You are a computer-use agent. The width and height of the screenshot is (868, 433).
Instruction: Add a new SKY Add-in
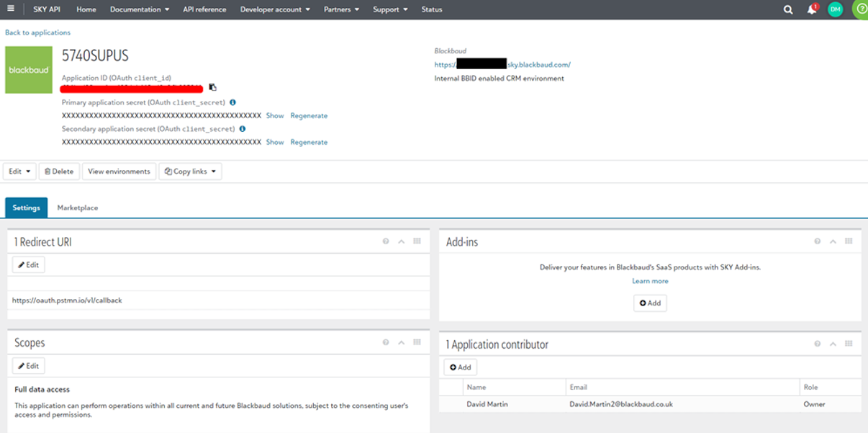pyautogui.click(x=650, y=303)
